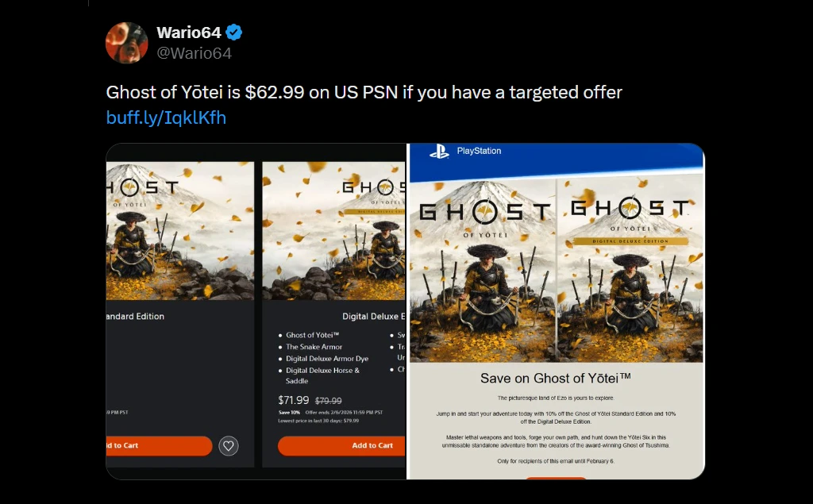Click the Digital Deluxe cover in PlayStation email
813x504 pixels.
[630, 269]
